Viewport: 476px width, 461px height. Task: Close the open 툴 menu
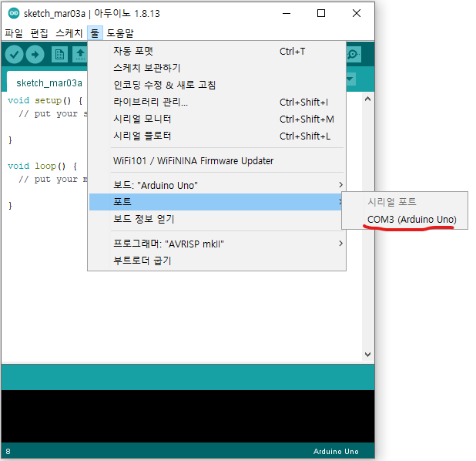click(x=95, y=33)
